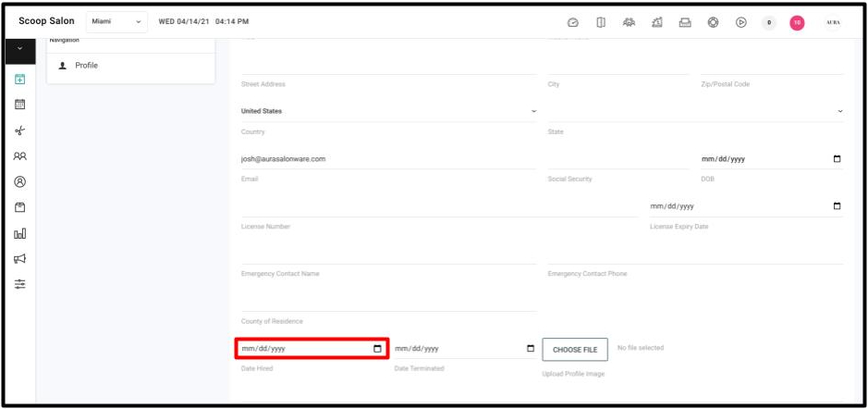The width and height of the screenshot is (868, 409).
Task: Click the Date Terminated date field
Action: pyautogui.click(x=465, y=349)
